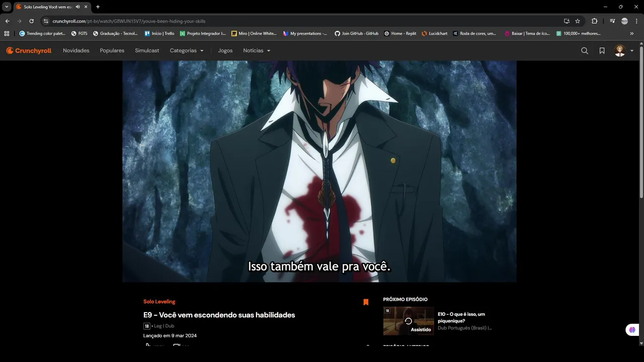
Task: Open the 100,000+ melhores bookmark
Action: (x=579, y=34)
